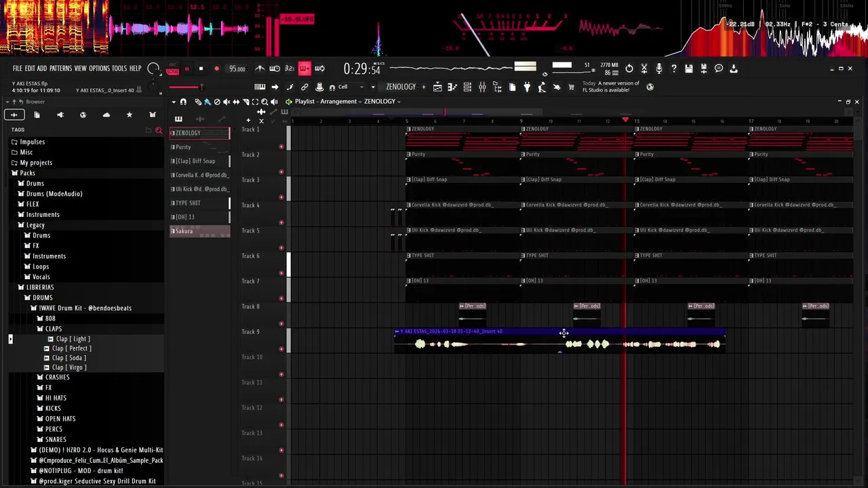This screenshot has width=868, height=488.
Task: Open the playlist view icon
Action: [x=437, y=87]
